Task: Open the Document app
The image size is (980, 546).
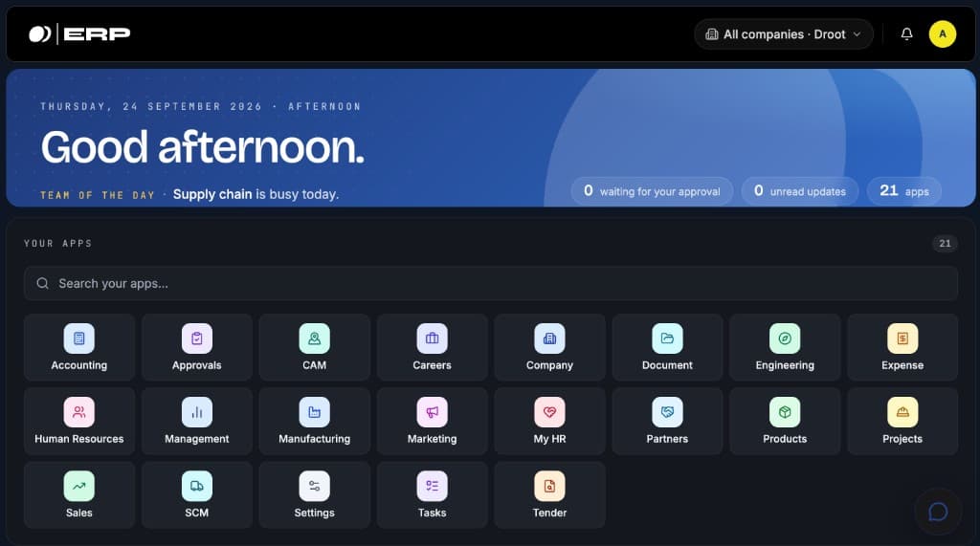Action: tap(667, 347)
